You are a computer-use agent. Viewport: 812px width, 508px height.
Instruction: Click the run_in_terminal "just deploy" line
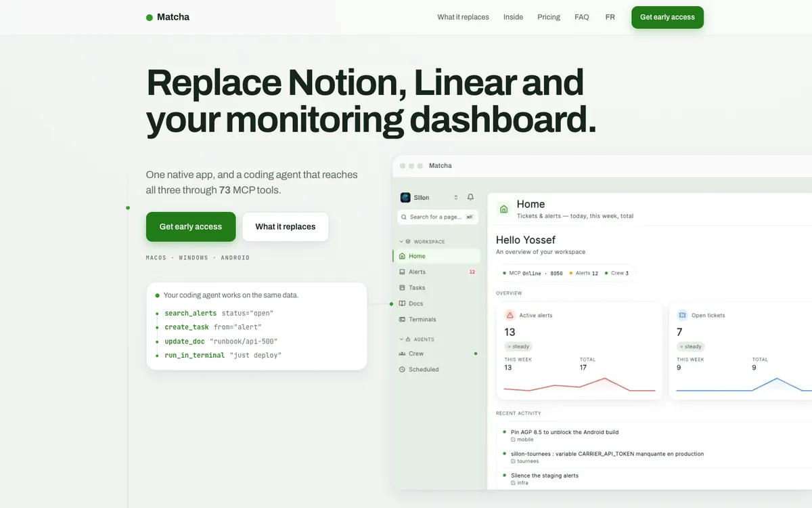click(x=223, y=356)
